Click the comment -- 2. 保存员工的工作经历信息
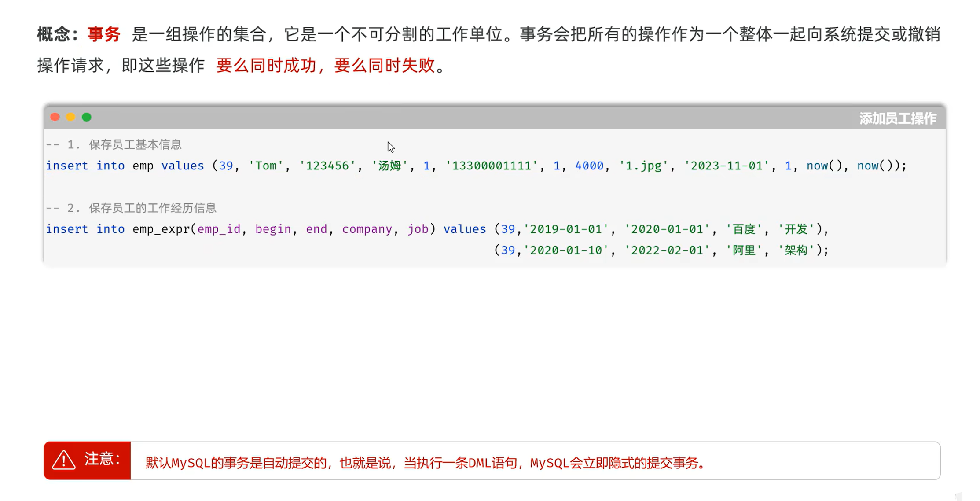 coord(131,208)
